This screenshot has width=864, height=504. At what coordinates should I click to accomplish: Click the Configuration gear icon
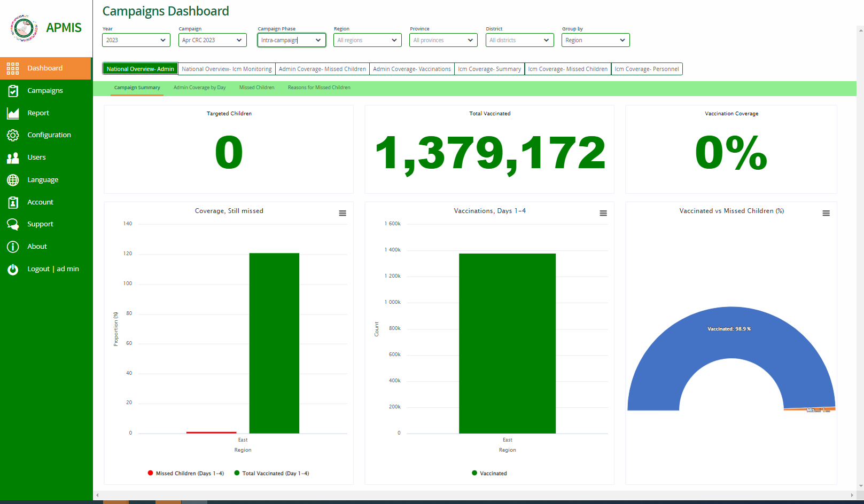(13, 135)
